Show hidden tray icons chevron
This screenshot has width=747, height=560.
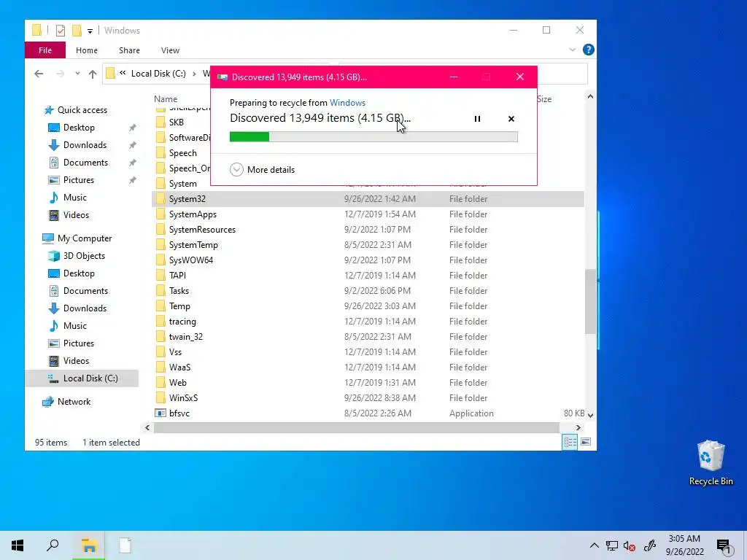(594, 545)
